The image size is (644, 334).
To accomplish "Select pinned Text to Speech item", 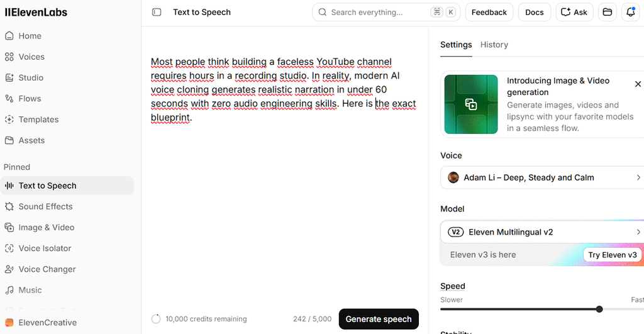I will tap(67, 186).
